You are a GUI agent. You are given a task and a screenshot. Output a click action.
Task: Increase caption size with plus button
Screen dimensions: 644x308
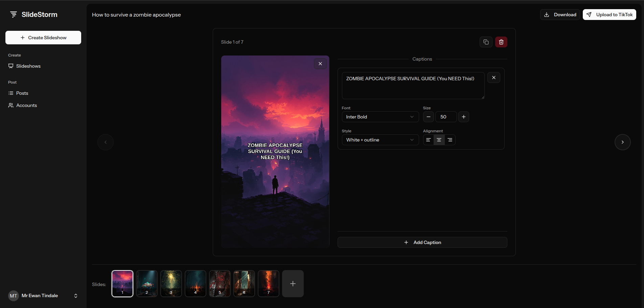[x=463, y=117]
